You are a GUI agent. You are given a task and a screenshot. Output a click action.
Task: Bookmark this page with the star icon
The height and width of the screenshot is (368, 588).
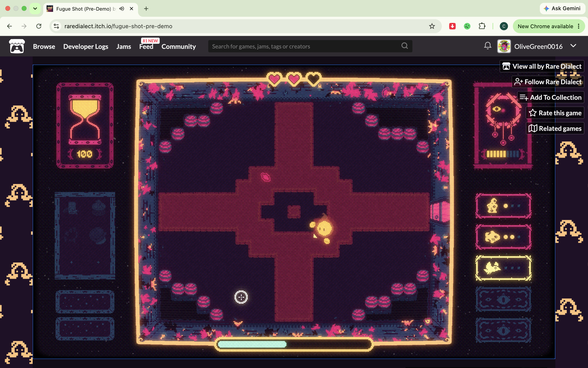[432, 26]
